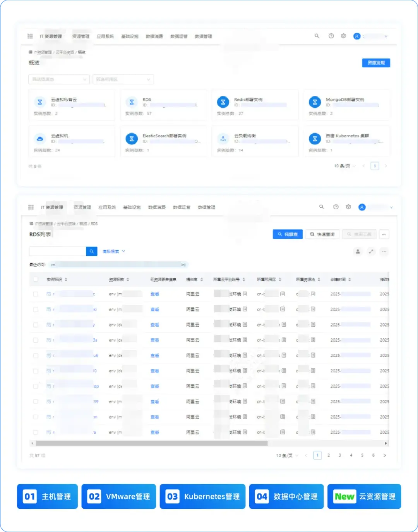Check the select-all checkbox in the table header
Viewport: 418px width, 532px height.
pos(35,279)
